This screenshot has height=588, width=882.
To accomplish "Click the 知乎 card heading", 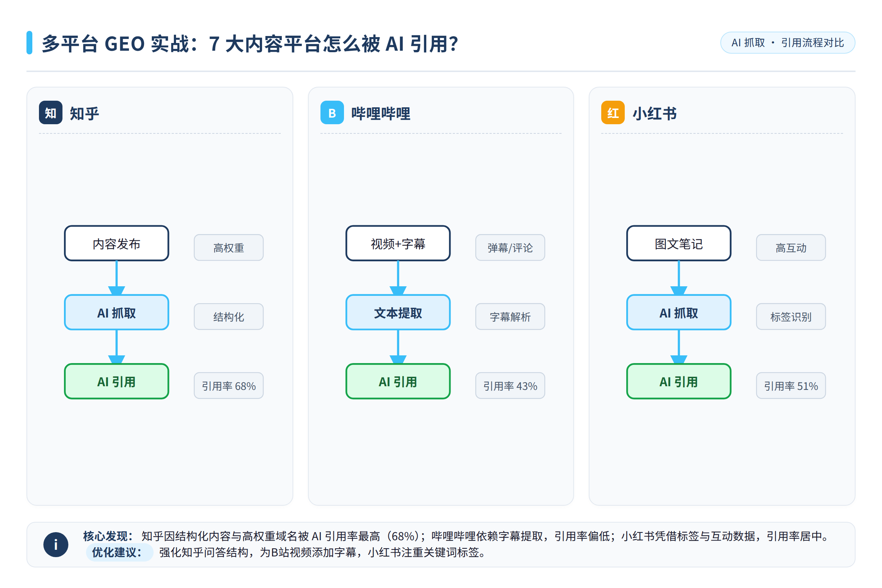I will coord(85,113).
